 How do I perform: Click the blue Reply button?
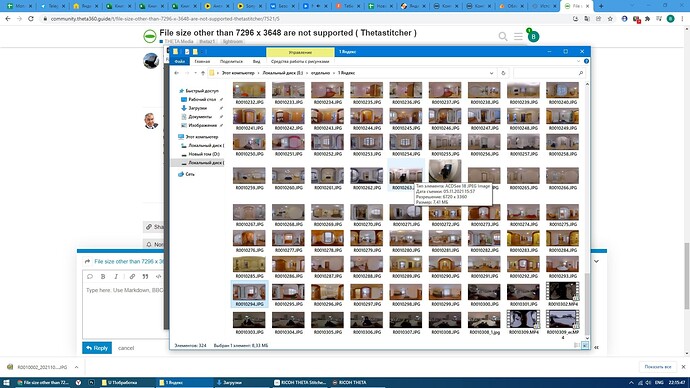(x=97, y=348)
